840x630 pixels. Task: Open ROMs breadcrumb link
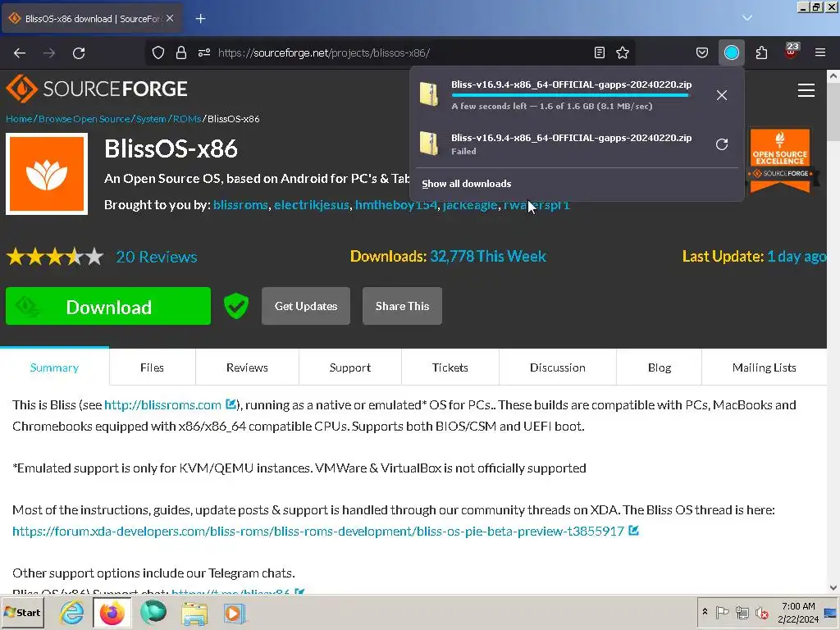click(x=187, y=119)
